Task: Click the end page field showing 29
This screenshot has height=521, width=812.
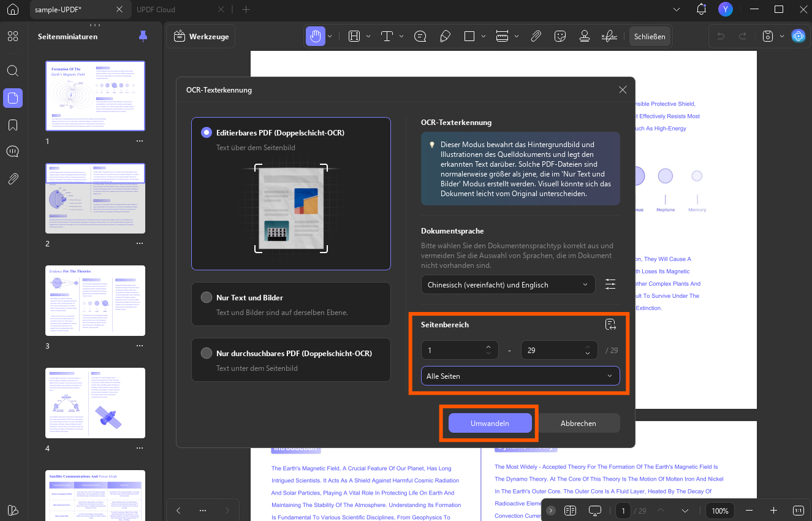Action: pyautogui.click(x=560, y=350)
